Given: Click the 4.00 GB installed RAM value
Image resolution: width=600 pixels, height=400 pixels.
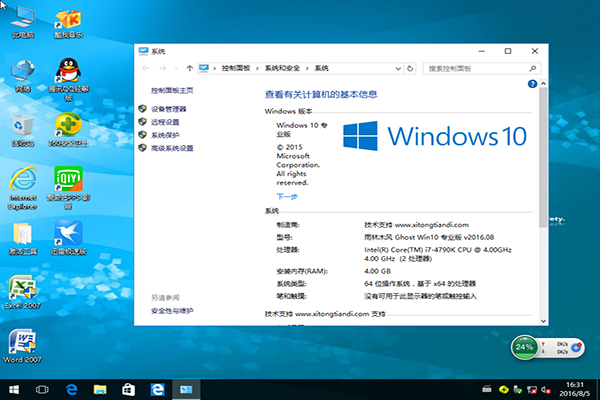Looking at the screenshot, I should (x=377, y=271).
